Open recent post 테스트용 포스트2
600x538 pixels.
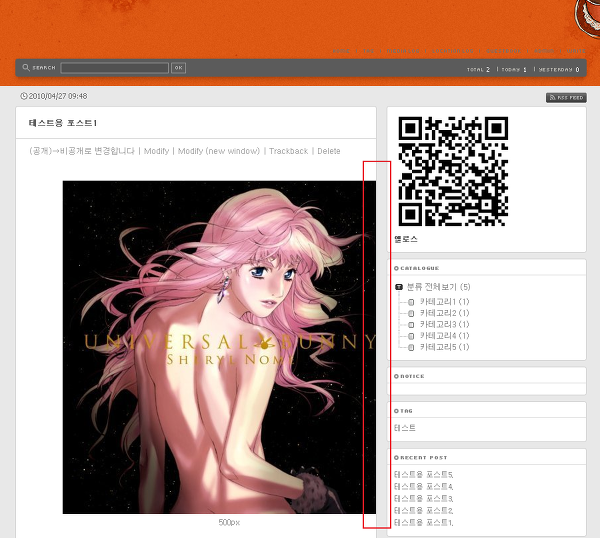tap(424, 510)
